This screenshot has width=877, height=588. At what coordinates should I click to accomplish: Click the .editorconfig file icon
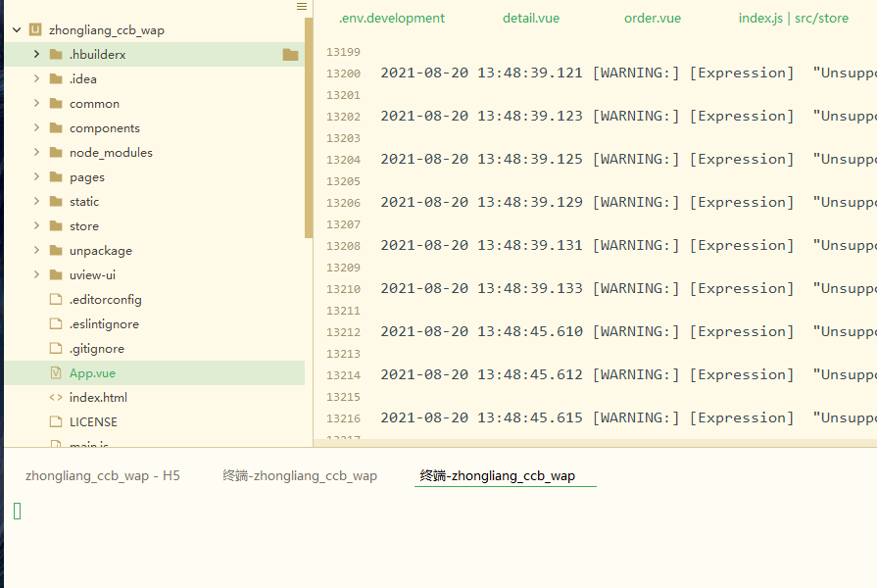point(56,300)
